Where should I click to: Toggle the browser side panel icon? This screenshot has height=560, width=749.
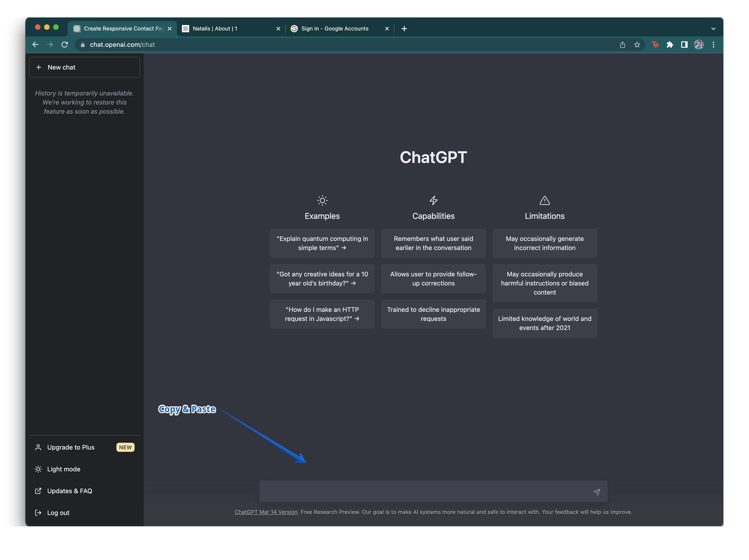tap(684, 45)
